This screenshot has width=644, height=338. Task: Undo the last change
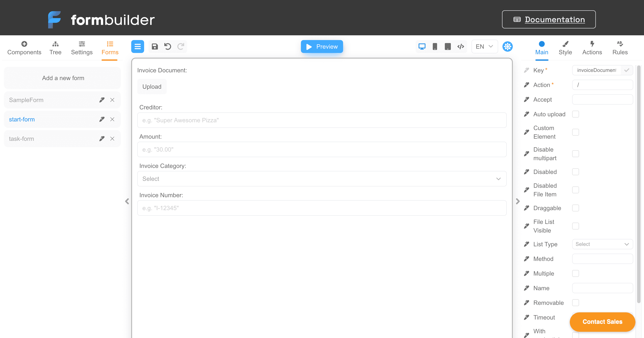tap(168, 47)
